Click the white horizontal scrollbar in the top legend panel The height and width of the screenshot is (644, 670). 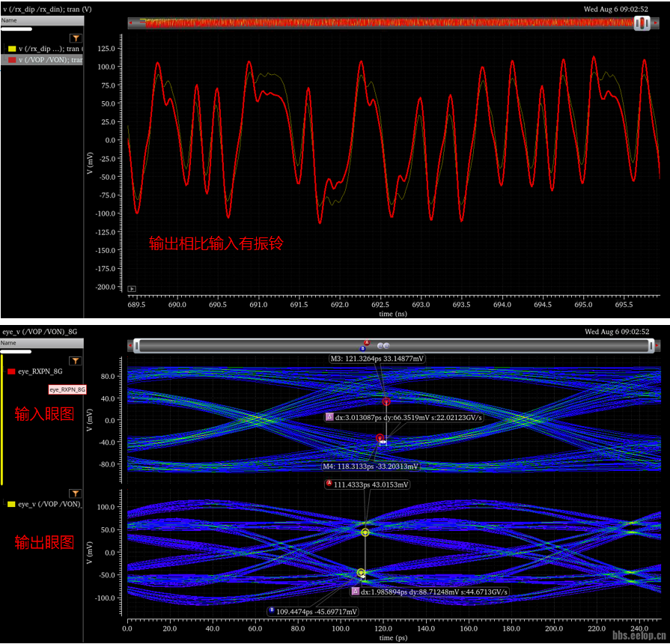(16, 29)
